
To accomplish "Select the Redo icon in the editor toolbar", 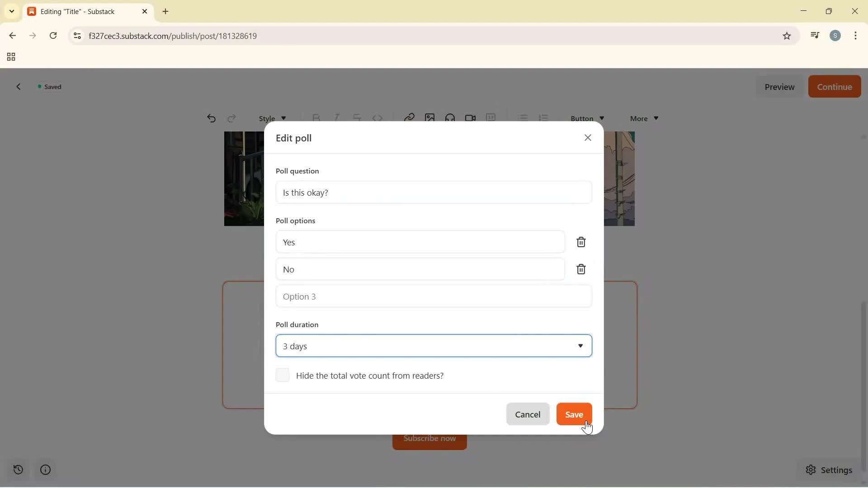I will point(231,118).
